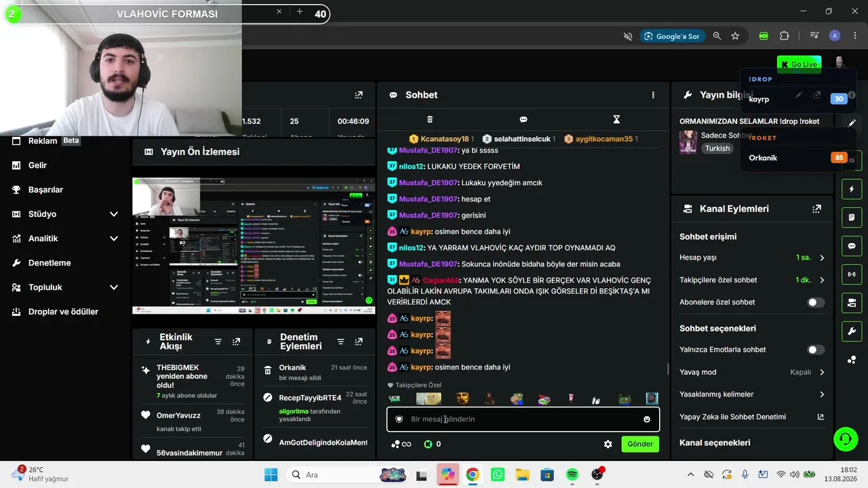
Task: Click the chat bubble icon in right sidebar
Action: click(x=852, y=246)
